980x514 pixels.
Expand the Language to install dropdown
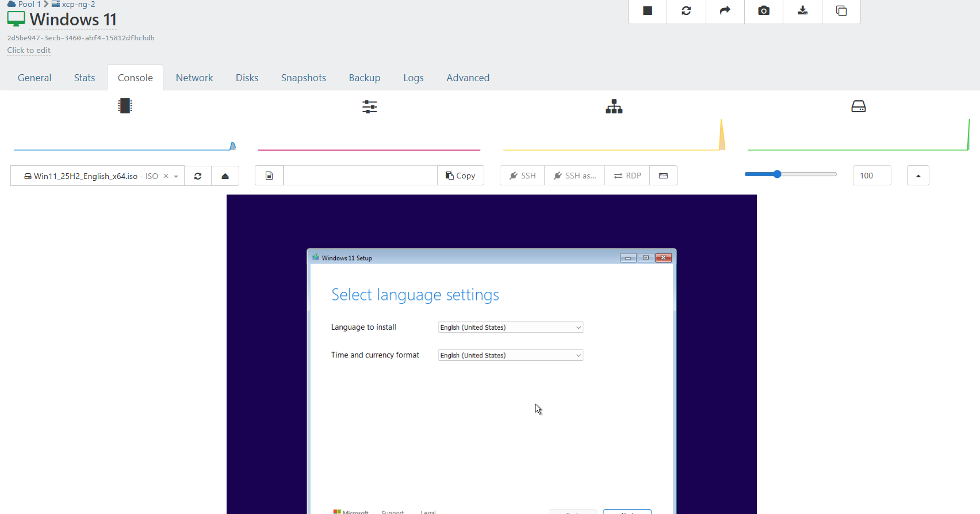[x=511, y=328]
